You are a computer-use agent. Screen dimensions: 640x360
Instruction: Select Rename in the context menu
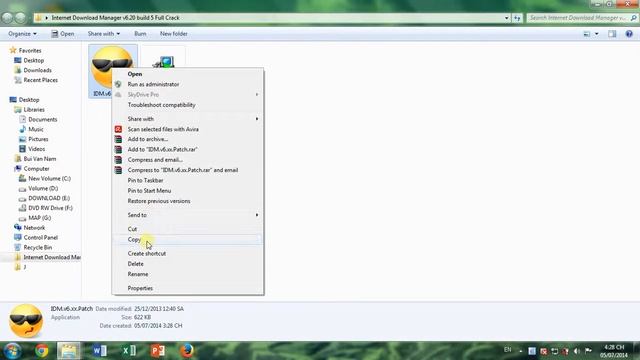[187, 274]
